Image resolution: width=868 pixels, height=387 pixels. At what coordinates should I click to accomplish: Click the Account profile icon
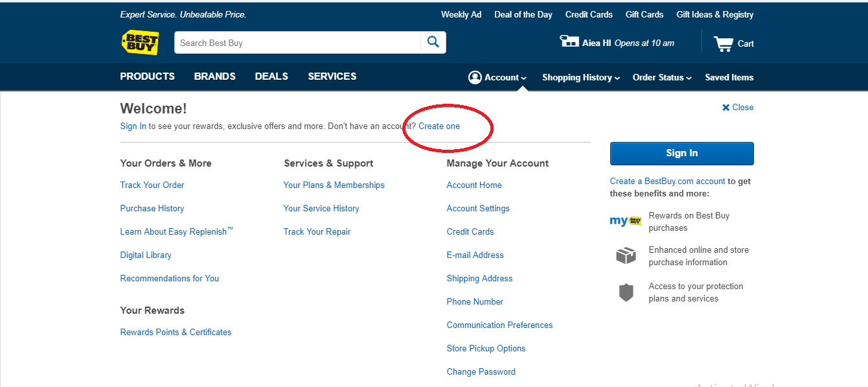(x=475, y=77)
